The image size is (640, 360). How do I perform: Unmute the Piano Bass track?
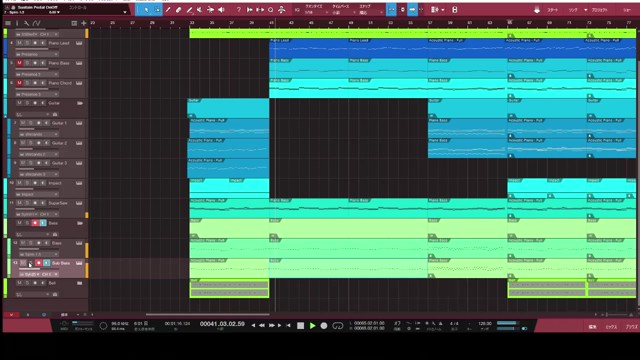pyautogui.click(x=19, y=63)
